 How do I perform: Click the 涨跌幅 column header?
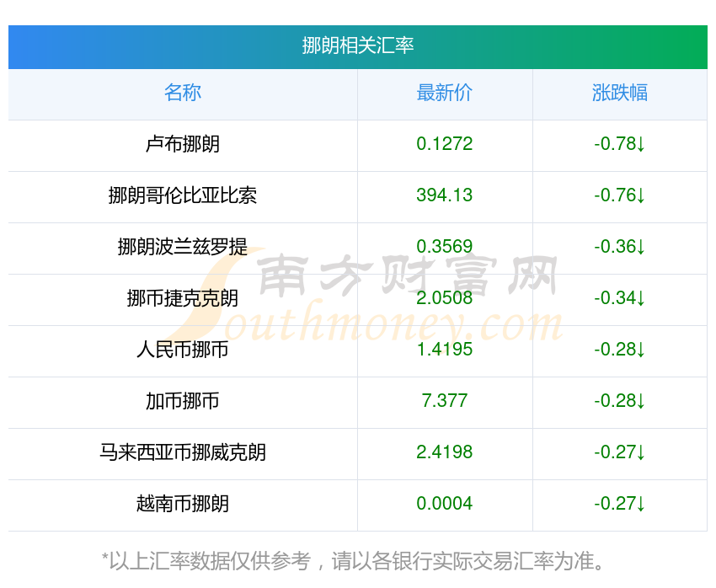[x=620, y=93]
